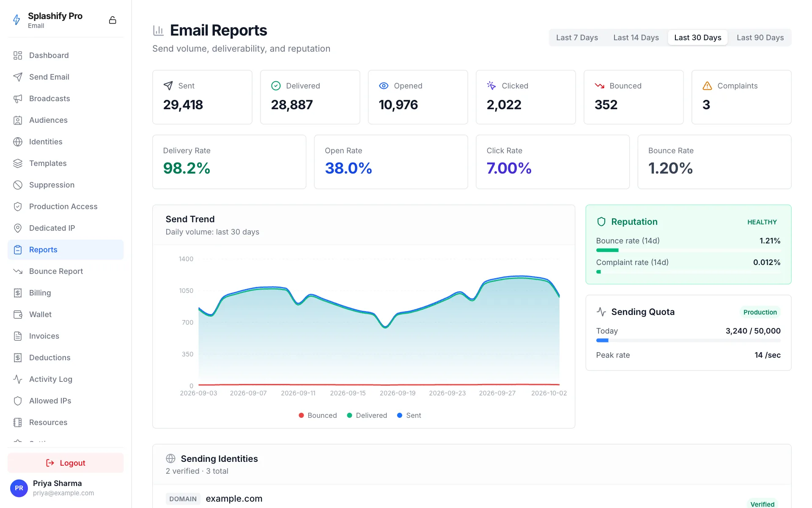Click the lock icon beside Splashify Pro
The height and width of the screenshot is (508, 812).
(112, 20)
